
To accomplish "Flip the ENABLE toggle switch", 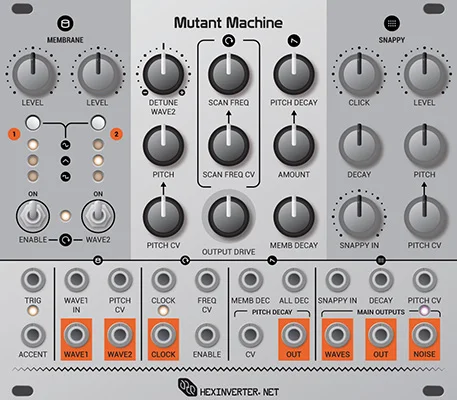I will [33, 216].
